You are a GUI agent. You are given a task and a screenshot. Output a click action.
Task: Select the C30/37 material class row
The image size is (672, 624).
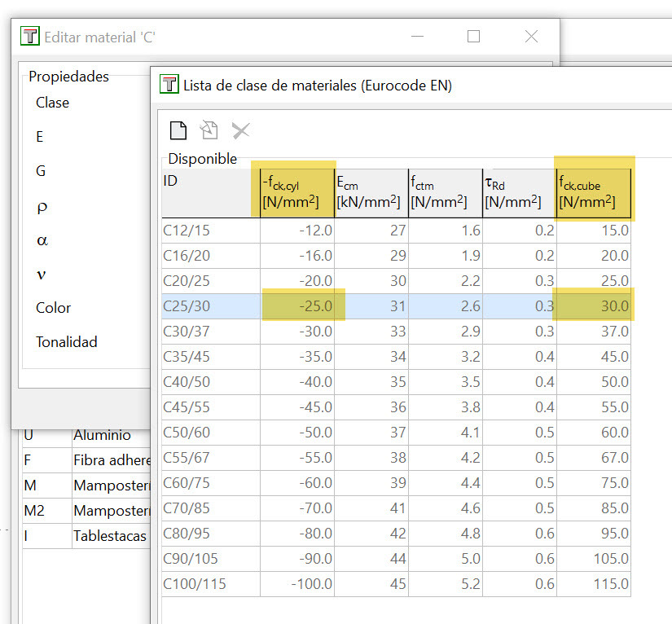[x=396, y=332]
